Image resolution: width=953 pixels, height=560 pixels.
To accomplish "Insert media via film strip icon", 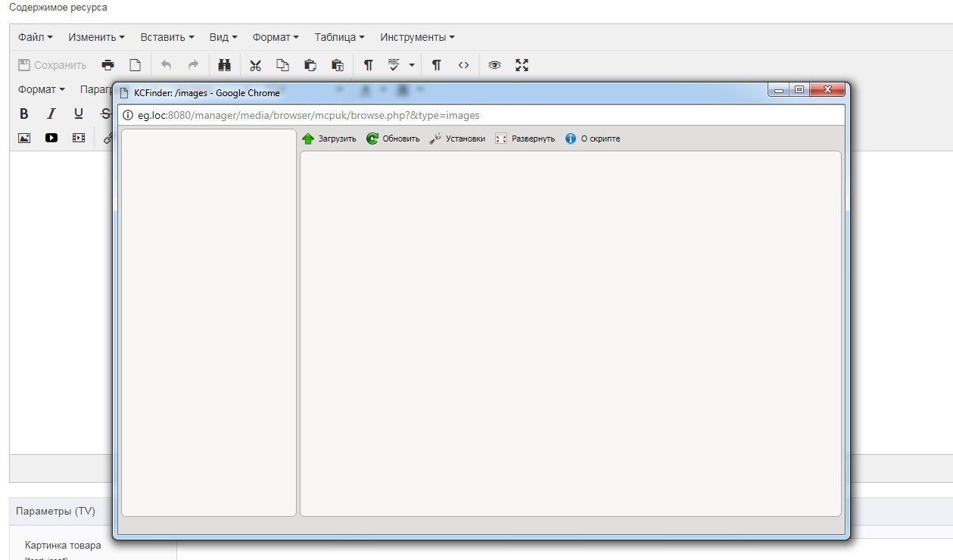I will coord(79,138).
